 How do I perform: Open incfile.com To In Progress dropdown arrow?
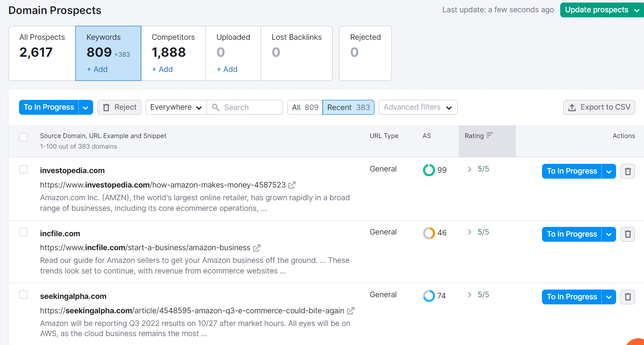pyautogui.click(x=608, y=234)
